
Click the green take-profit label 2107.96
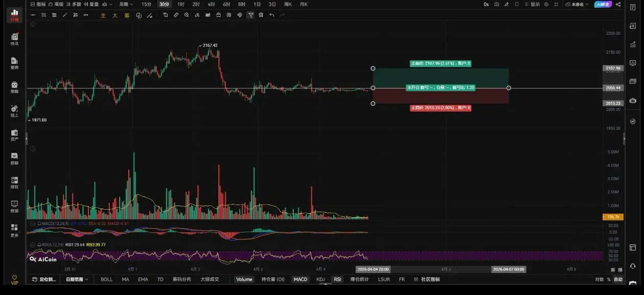point(440,63)
